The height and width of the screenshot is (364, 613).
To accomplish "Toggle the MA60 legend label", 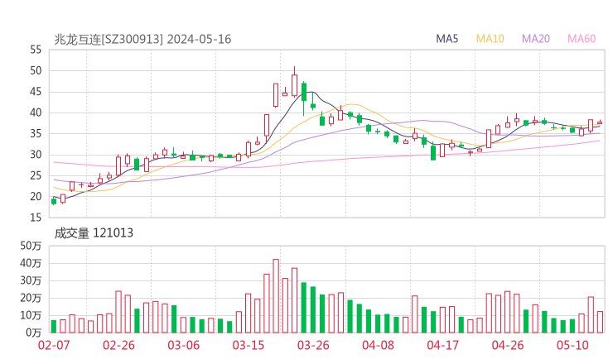I will point(582,39).
